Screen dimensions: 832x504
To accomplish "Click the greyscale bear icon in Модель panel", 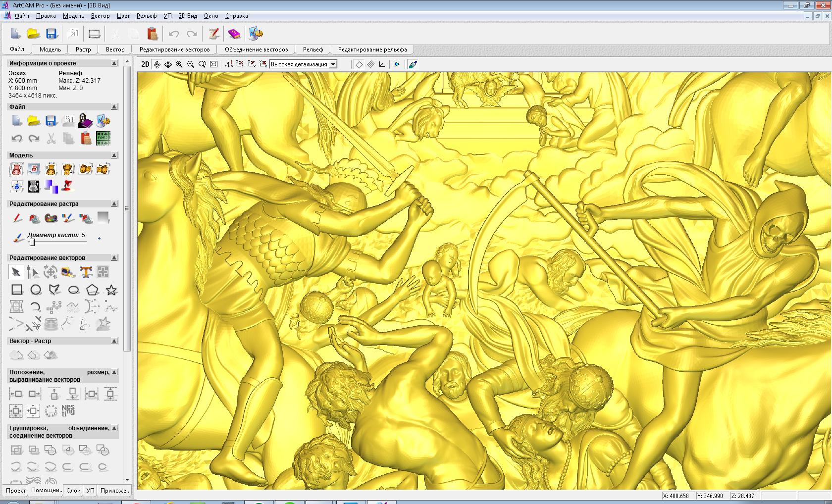I will pos(34,186).
